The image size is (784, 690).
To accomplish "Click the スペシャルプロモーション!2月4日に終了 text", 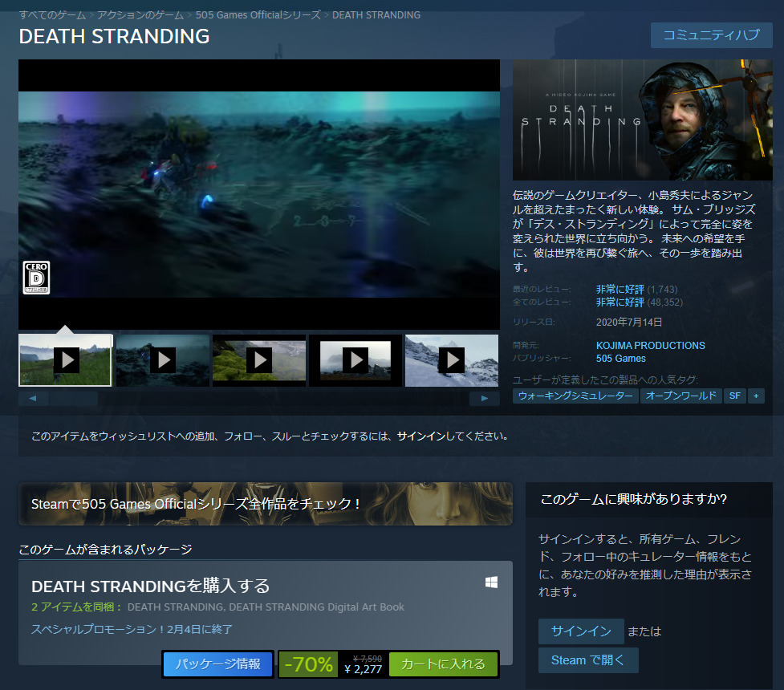I will pyautogui.click(x=132, y=629).
